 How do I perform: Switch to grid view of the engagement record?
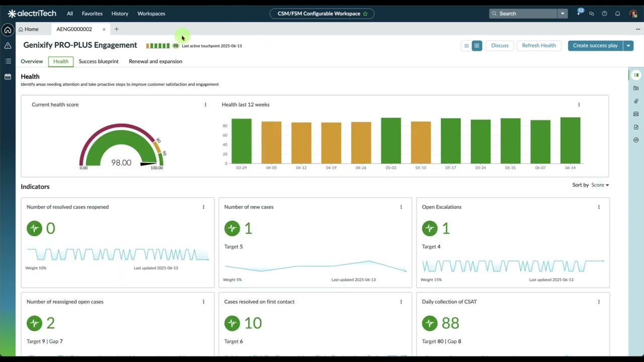click(476, 45)
